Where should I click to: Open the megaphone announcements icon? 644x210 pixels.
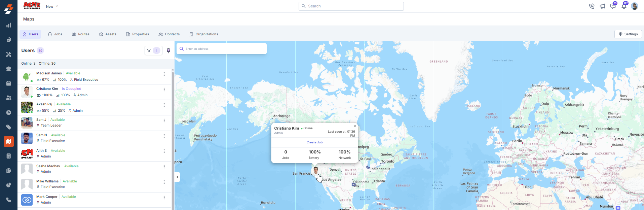(602, 6)
